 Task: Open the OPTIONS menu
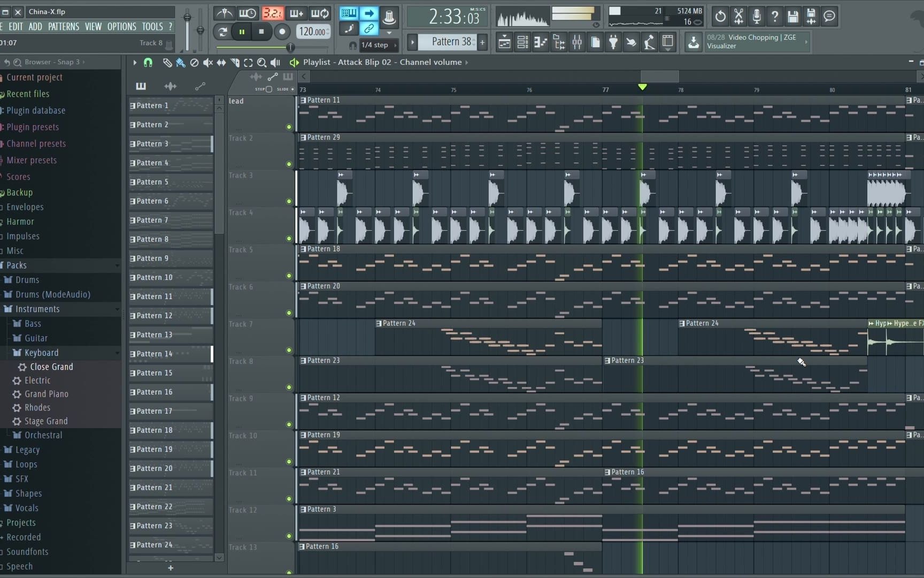click(x=122, y=27)
